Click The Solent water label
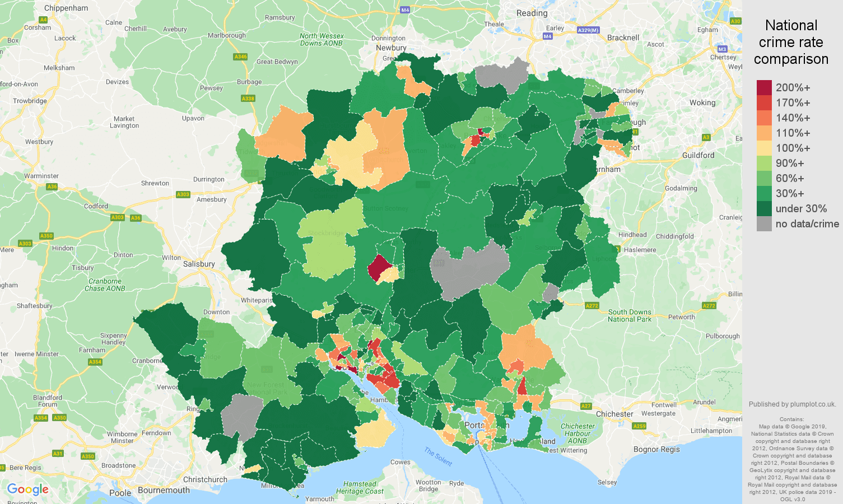 [437, 456]
